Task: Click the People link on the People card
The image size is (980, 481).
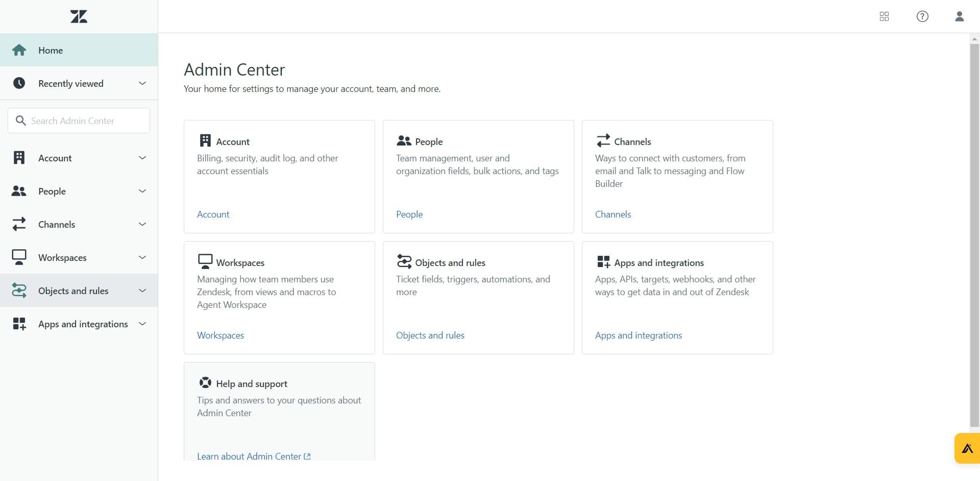Action: pyautogui.click(x=409, y=214)
